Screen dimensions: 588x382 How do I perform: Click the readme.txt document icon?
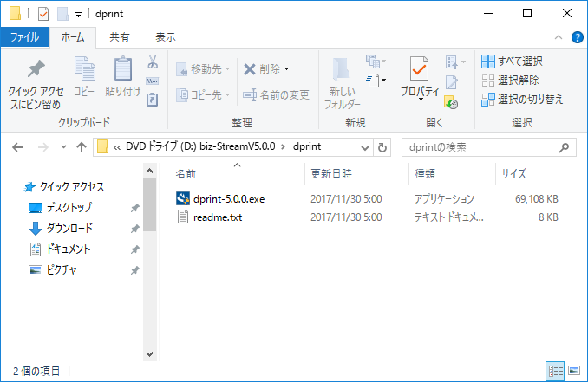[183, 217]
